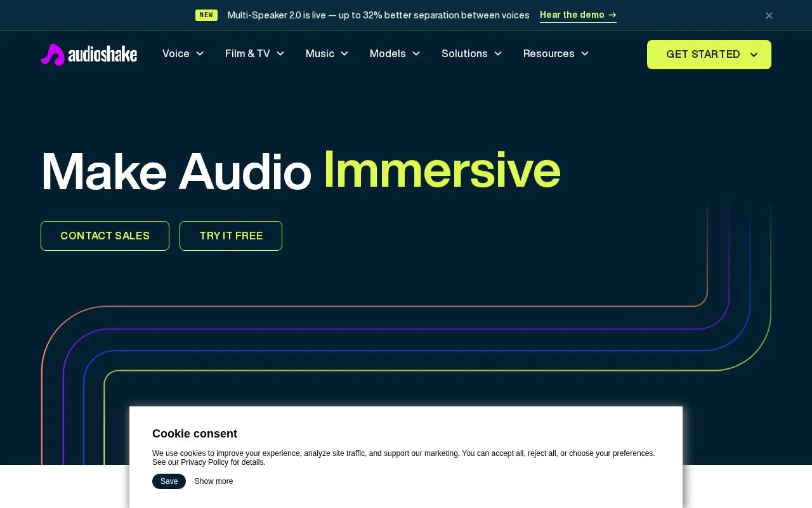Click the Cookie consent heading
812x508 pixels.
[x=195, y=434]
